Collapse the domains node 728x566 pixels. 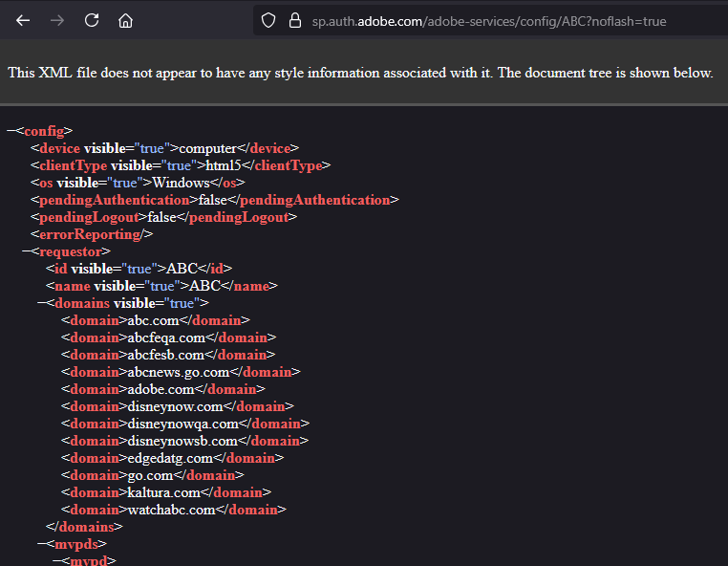41,303
